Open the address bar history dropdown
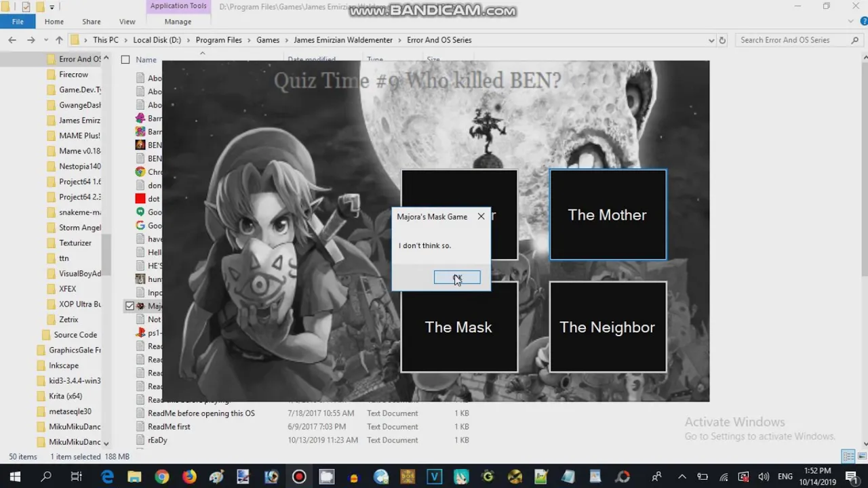This screenshot has height=488, width=868. coord(711,40)
